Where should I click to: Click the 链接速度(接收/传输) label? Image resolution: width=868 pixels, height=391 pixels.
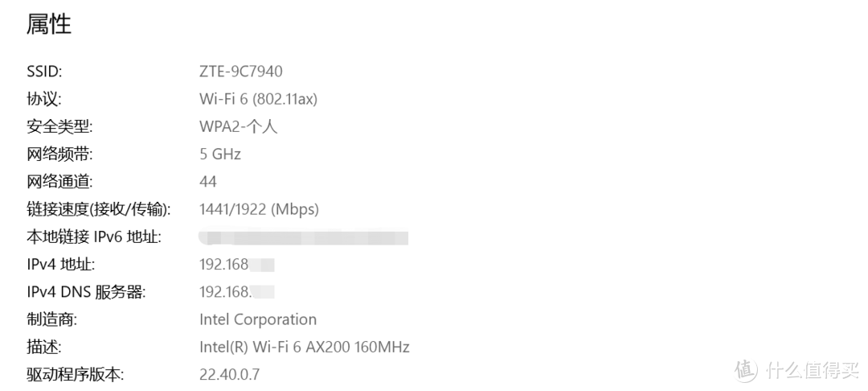(98, 209)
